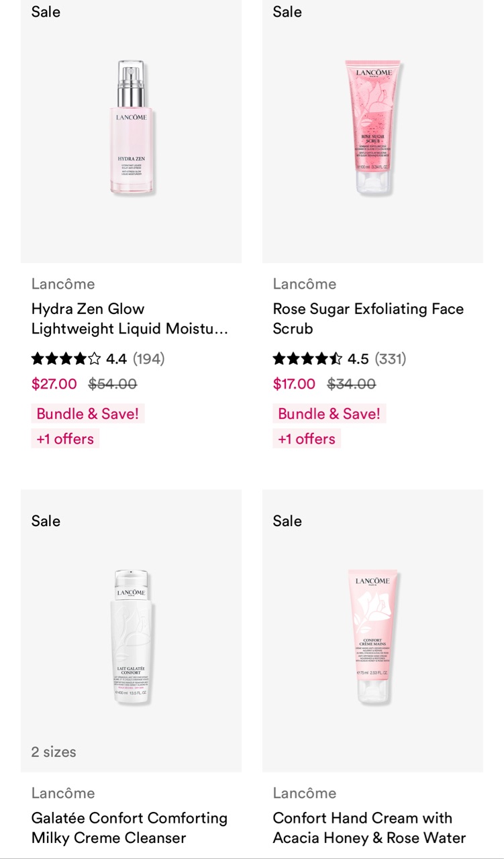Click Bundle & Save under Rose Sugar Scrub
504x859 pixels.
click(x=330, y=413)
